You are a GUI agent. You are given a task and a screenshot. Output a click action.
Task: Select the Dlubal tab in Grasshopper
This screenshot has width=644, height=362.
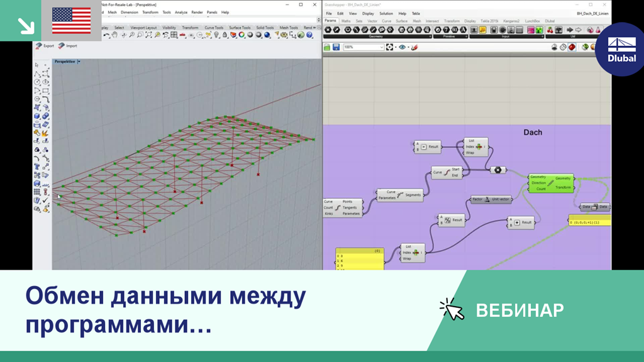pyautogui.click(x=550, y=21)
